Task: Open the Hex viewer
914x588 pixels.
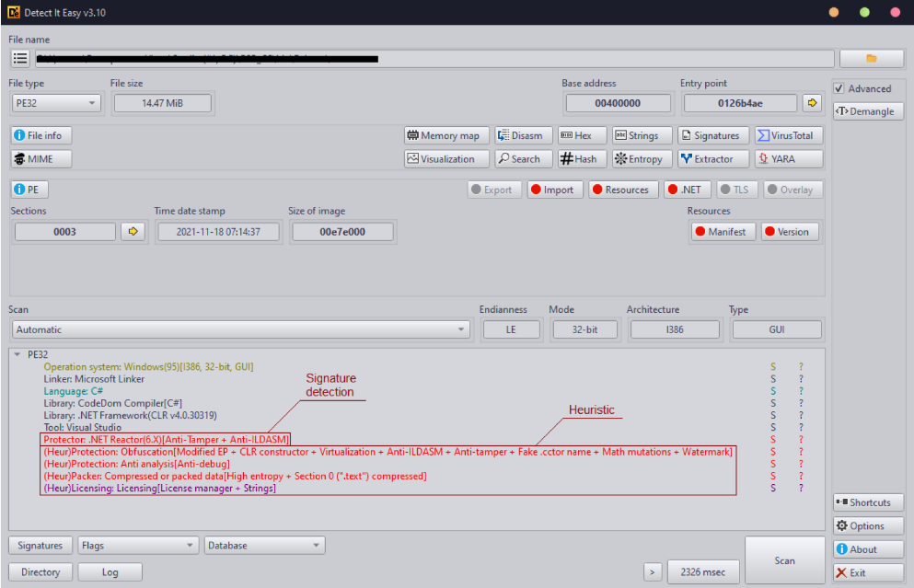Action: (582, 135)
